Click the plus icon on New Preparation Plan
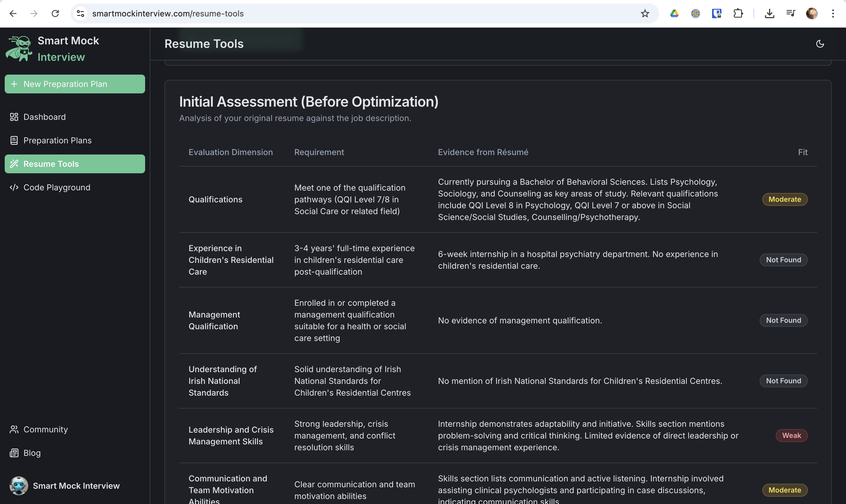Image resolution: width=846 pixels, height=504 pixels. 14,84
